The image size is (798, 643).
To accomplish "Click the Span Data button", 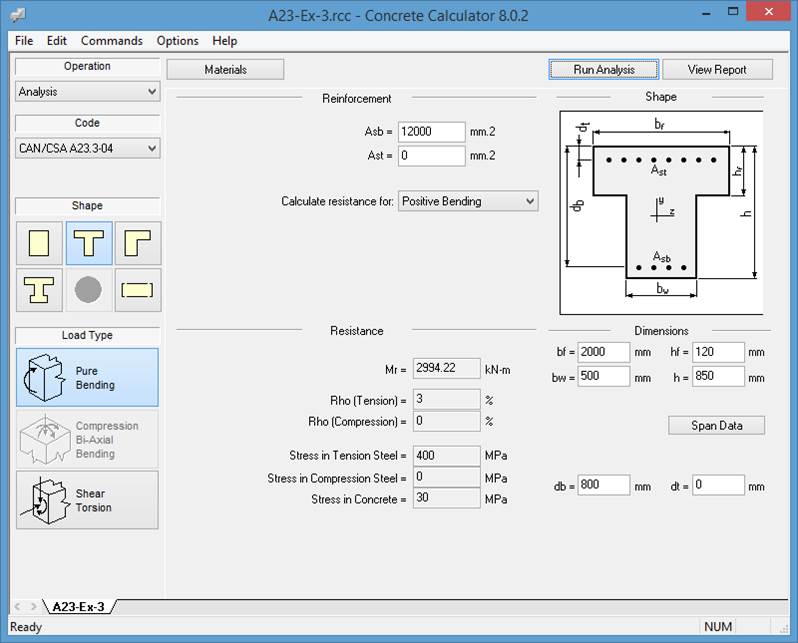I will click(x=717, y=426).
